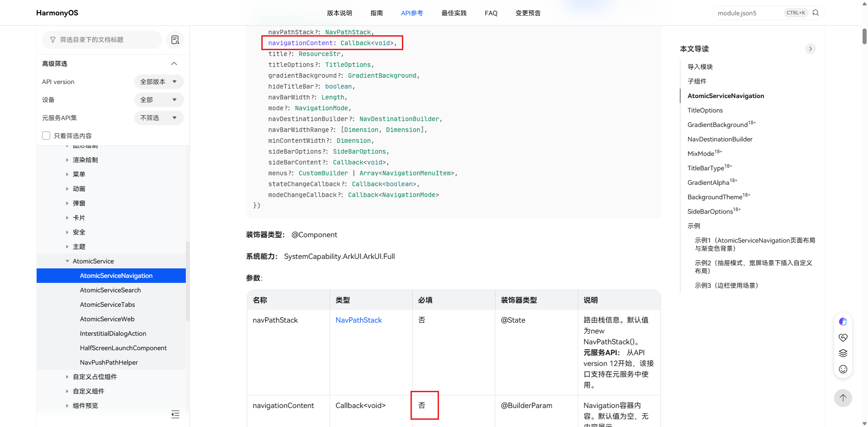Open the 设备 全部 dropdown

click(159, 100)
